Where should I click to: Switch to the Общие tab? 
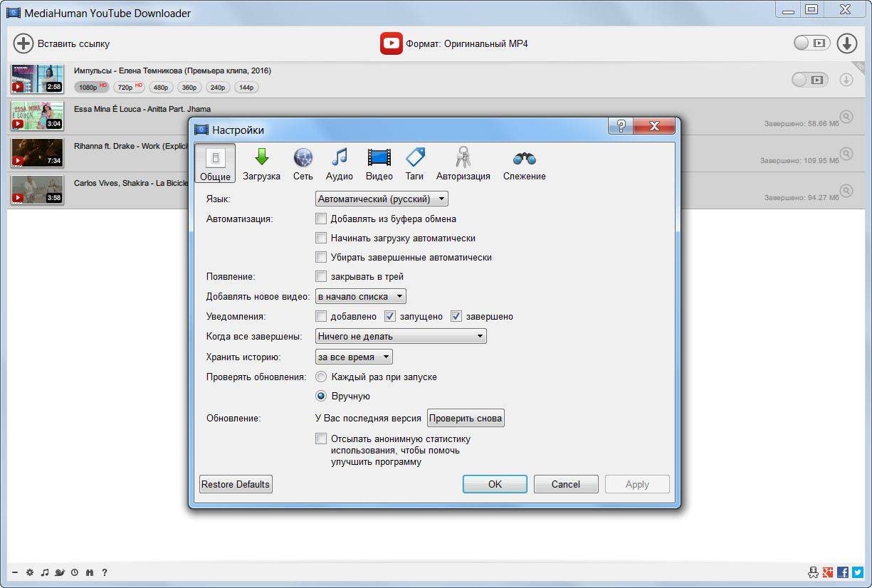215,164
